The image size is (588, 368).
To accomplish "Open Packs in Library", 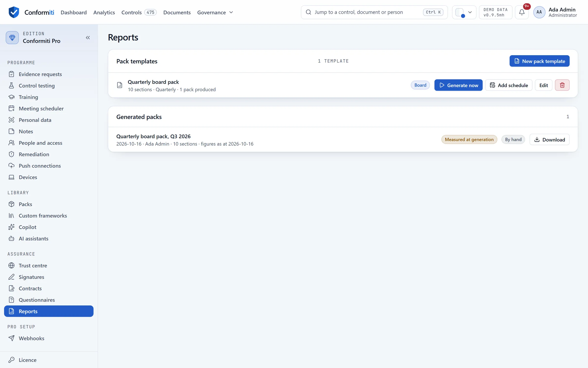I will point(49,204).
